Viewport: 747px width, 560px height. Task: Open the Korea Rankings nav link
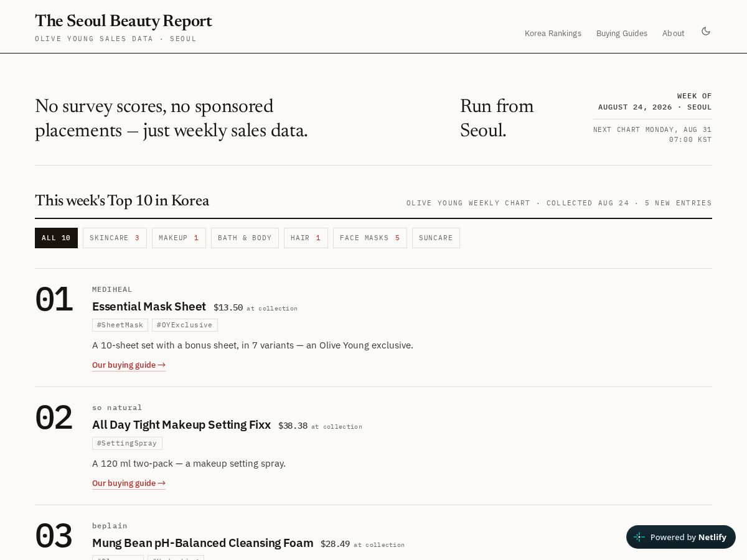pos(553,34)
